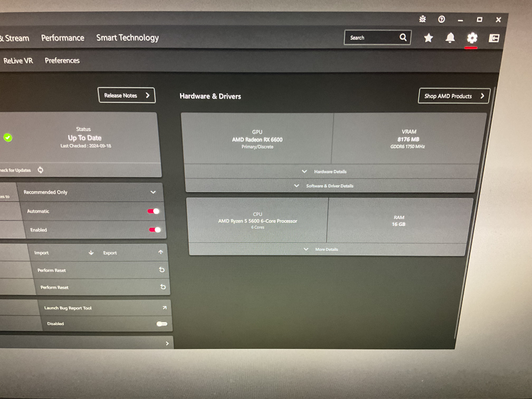Open the Smart Technology tab
This screenshot has height=399, width=532.
click(128, 37)
